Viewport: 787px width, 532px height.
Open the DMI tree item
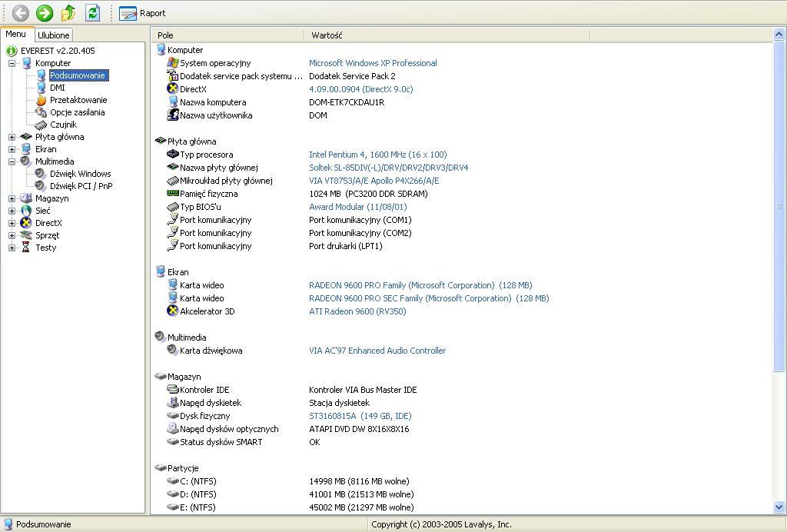coord(57,88)
